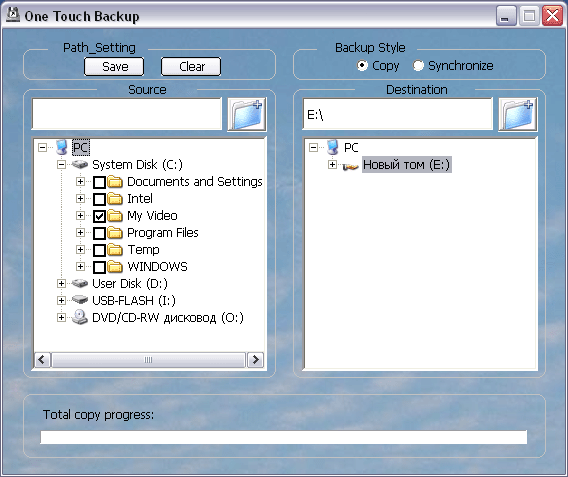
Task: Check the Documents and Settings folder checkbox
Action: point(99,182)
